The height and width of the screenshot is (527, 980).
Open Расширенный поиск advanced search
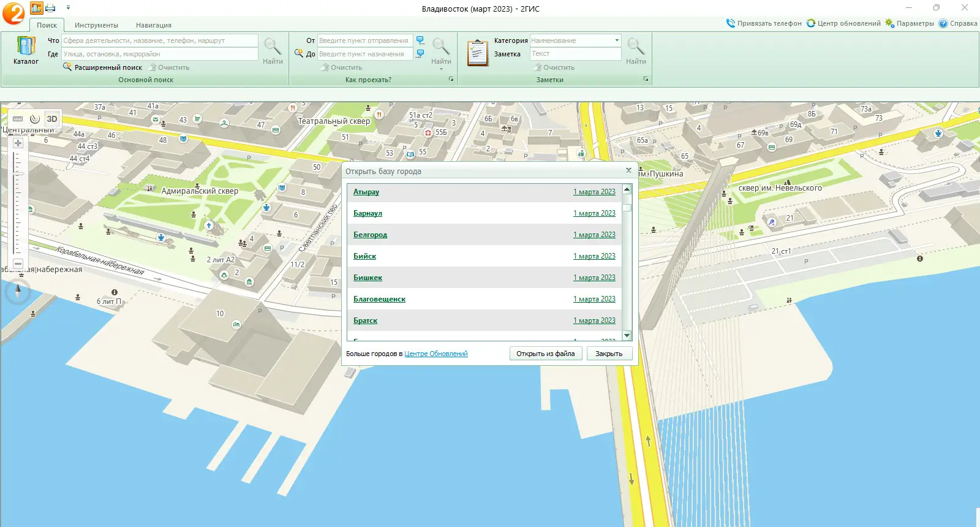(102, 67)
